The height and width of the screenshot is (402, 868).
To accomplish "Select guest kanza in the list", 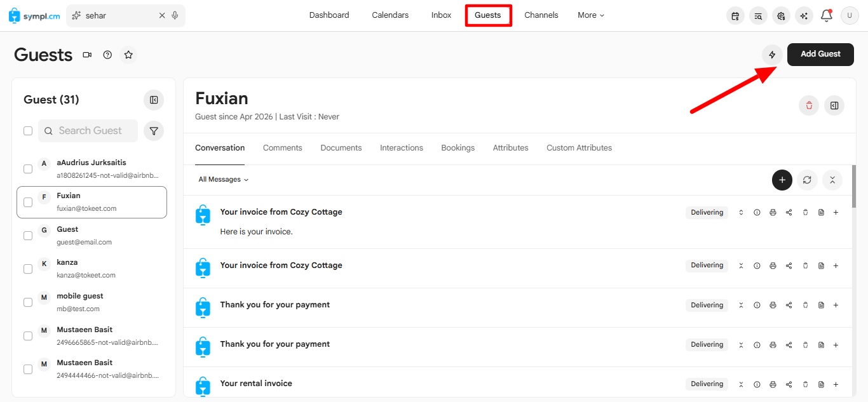I will tap(92, 269).
